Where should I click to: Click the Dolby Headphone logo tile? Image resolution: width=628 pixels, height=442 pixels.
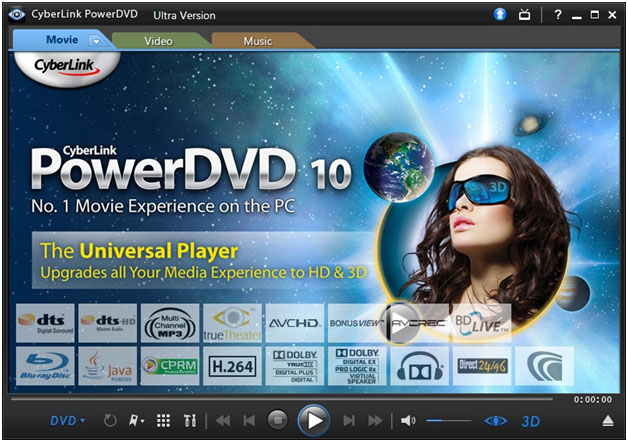click(x=420, y=366)
